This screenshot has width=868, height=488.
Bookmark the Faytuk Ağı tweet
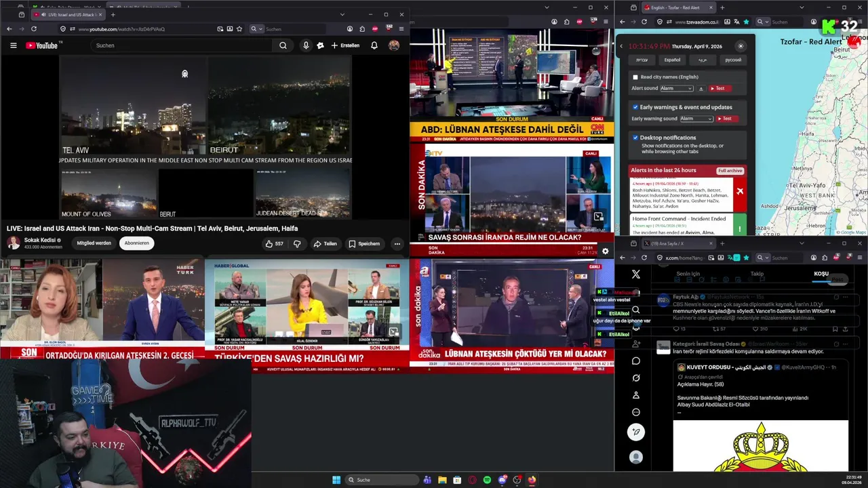835,329
